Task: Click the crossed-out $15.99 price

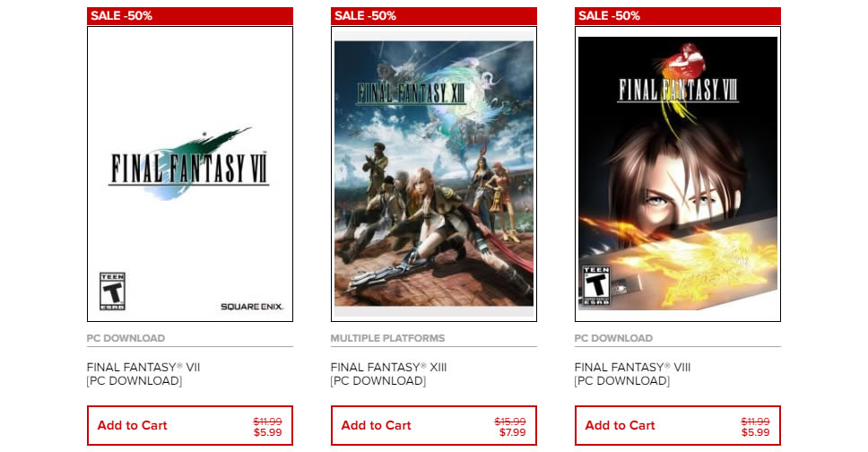Action: click(510, 421)
